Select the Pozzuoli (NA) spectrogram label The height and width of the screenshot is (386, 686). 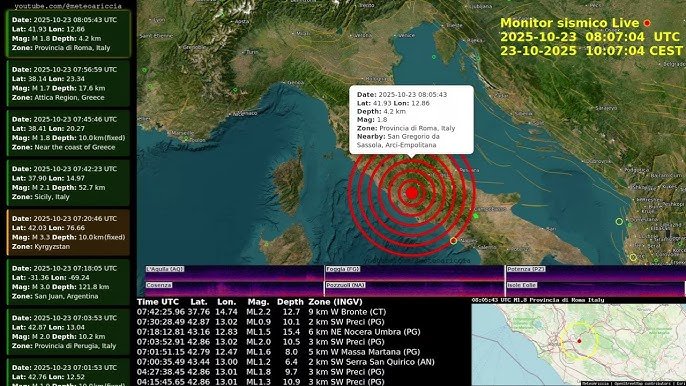[x=345, y=285]
